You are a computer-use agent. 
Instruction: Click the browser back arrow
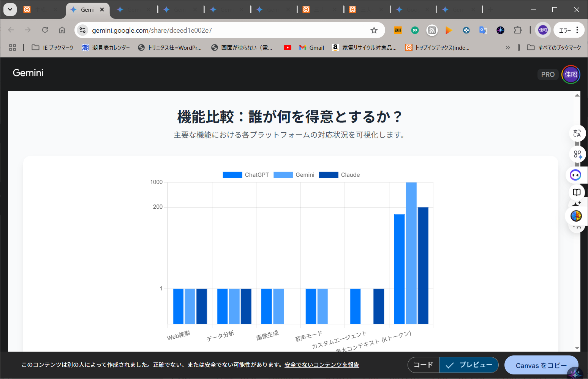pyautogui.click(x=11, y=30)
